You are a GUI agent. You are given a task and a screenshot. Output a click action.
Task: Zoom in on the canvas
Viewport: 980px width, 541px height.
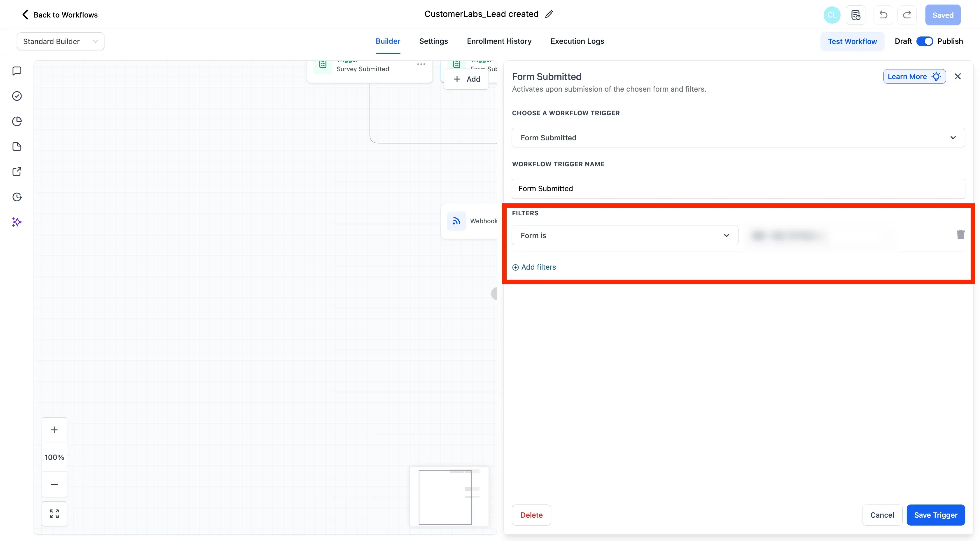55,430
